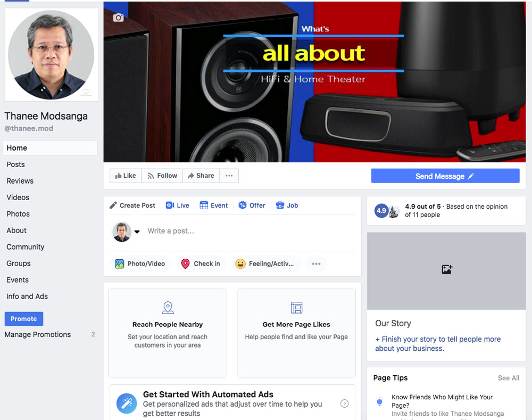Open the Reviews section in sidebar

[20, 181]
